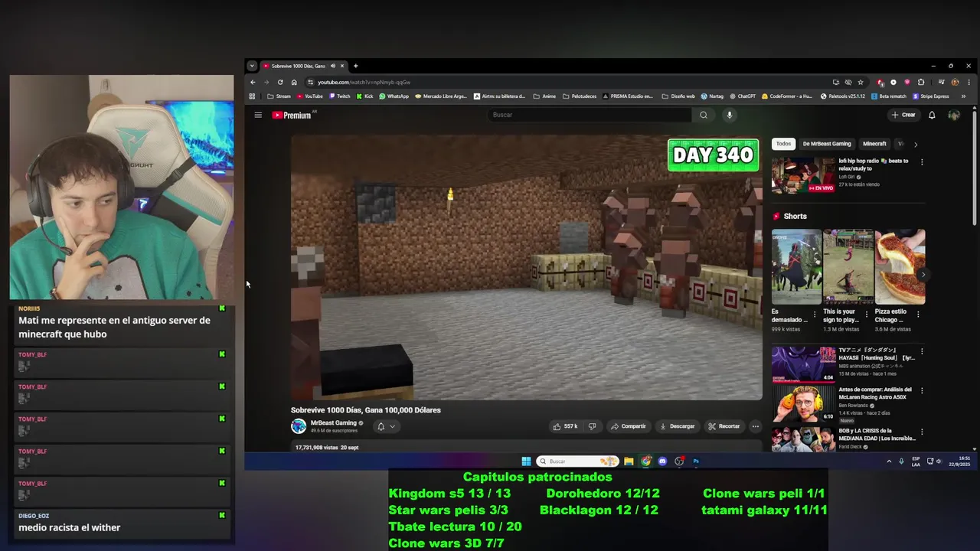Open the Anime bookmarks folder
This screenshot has width=980, height=551.
coord(544,96)
